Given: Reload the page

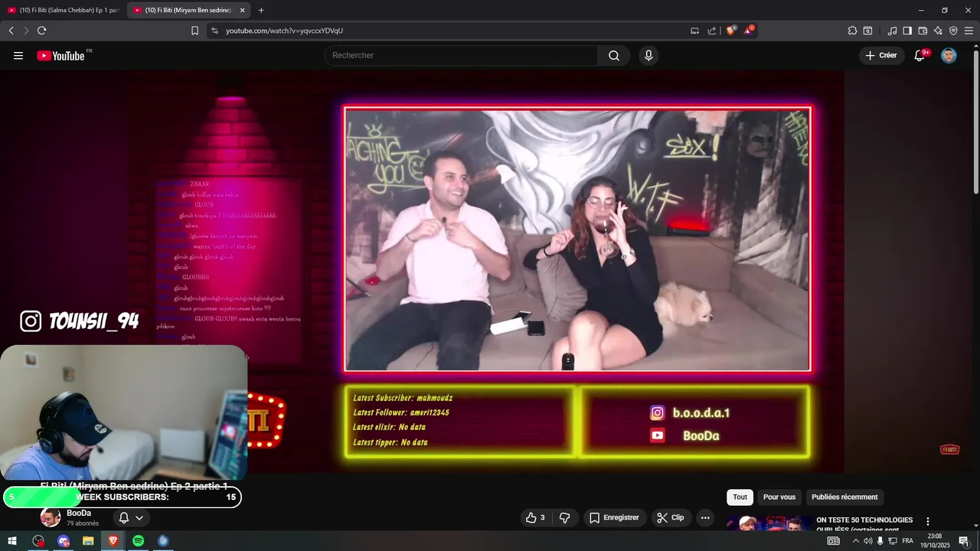Looking at the screenshot, I should click(x=41, y=31).
